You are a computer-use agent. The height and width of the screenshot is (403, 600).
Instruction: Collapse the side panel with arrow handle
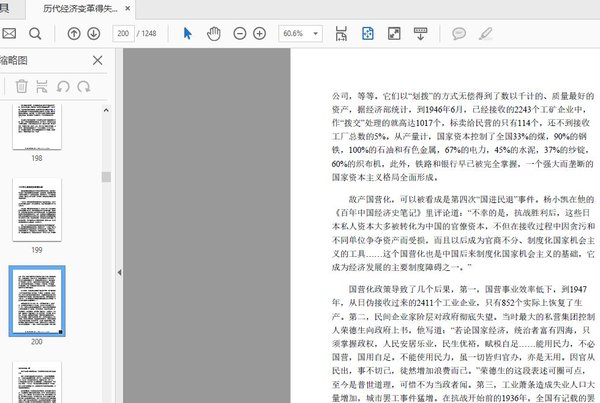click(x=119, y=272)
